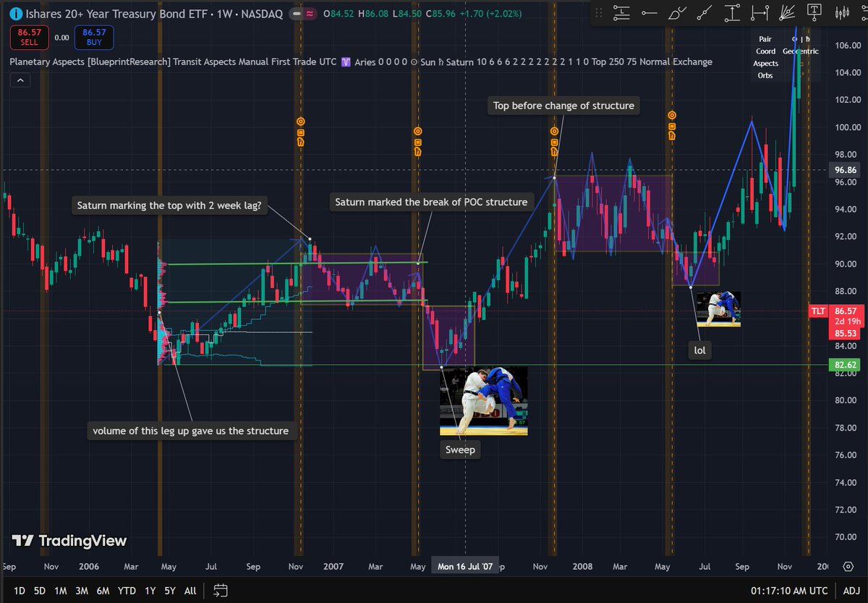Viewport: 868px width, 603px height.
Task: Switch range to 1Y
Action: point(150,591)
